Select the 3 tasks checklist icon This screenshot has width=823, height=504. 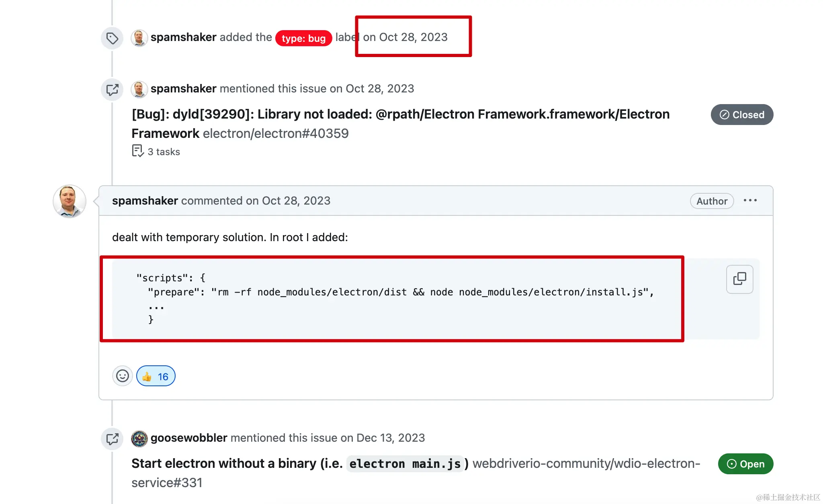[x=137, y=150]
